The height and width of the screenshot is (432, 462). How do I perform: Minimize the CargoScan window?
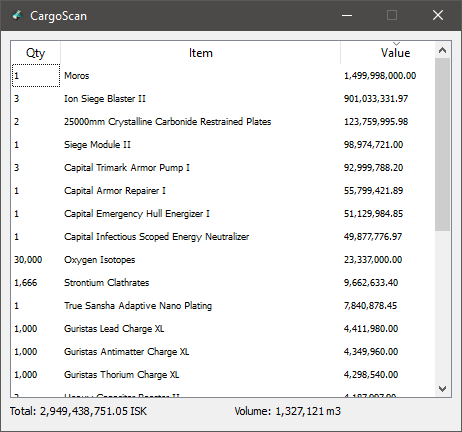click(347, 15)
